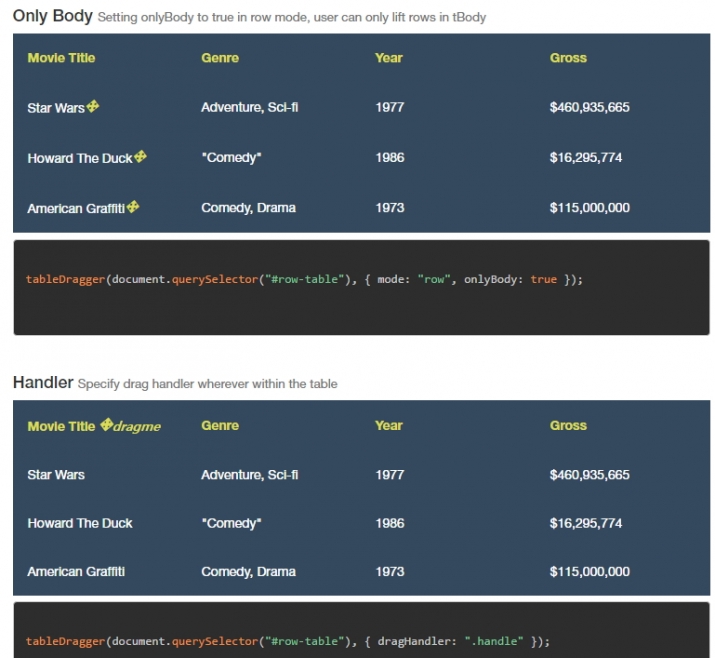Select 'Star Wars' title in the Handler table
The height and width of the screenshot is (658, 715).
pos(56,475)
